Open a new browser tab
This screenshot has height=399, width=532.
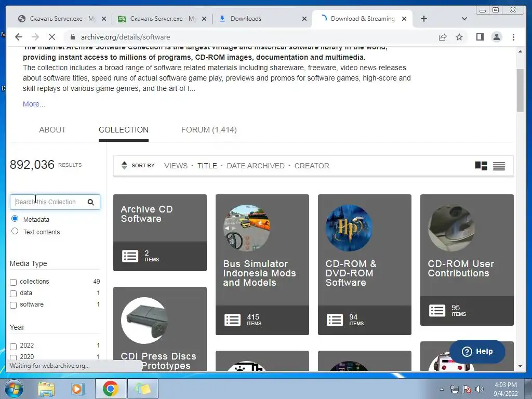click(424, 19)
